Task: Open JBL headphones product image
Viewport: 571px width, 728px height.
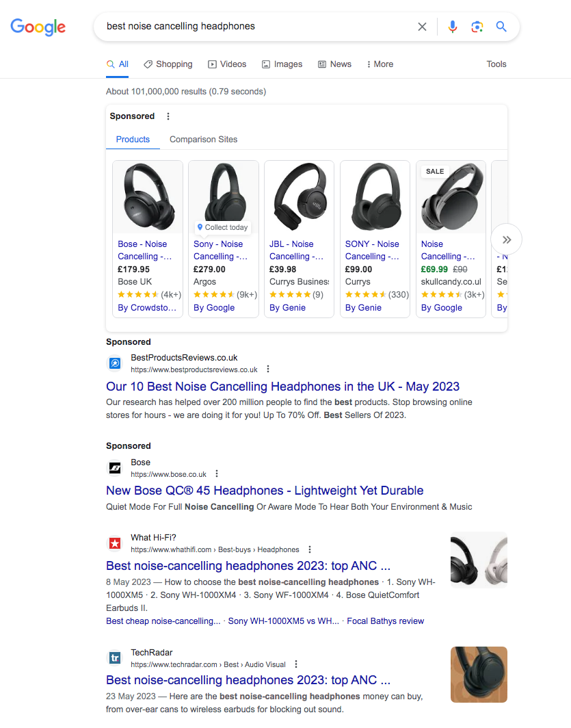Action: click(300, 197)
